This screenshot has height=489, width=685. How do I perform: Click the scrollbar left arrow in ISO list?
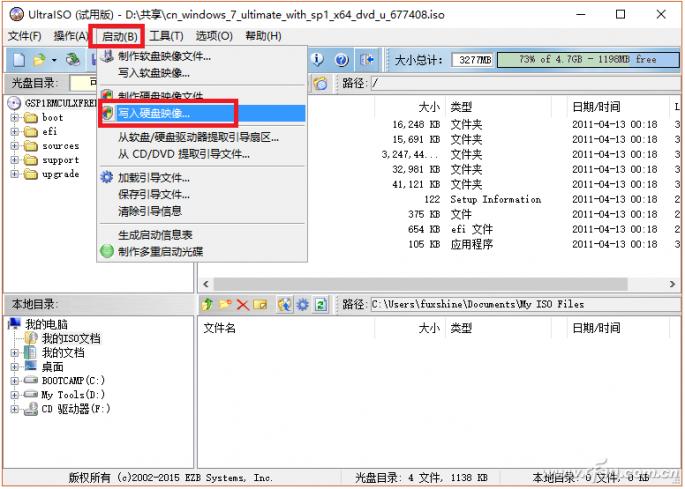[206, 284]
